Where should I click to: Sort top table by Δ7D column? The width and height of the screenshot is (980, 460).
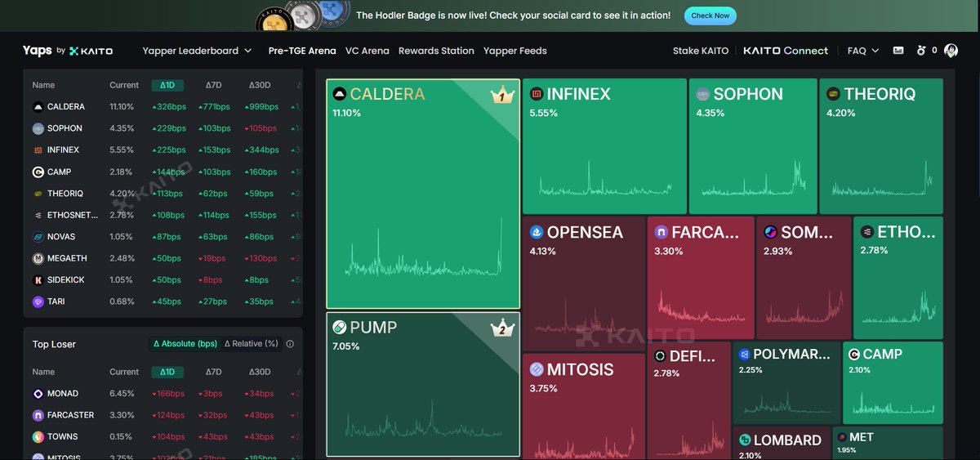click(213, 85)
